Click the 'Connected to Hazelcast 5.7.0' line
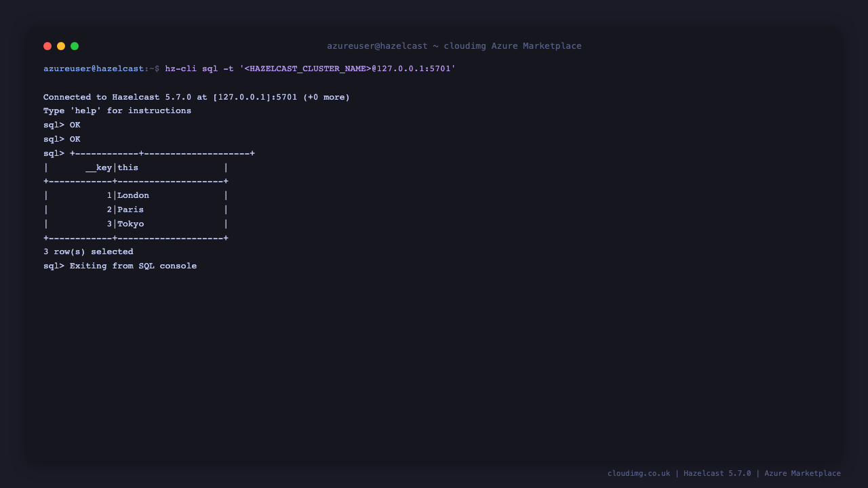This screenshot has height=488, width=868. [x=197, y=97]
